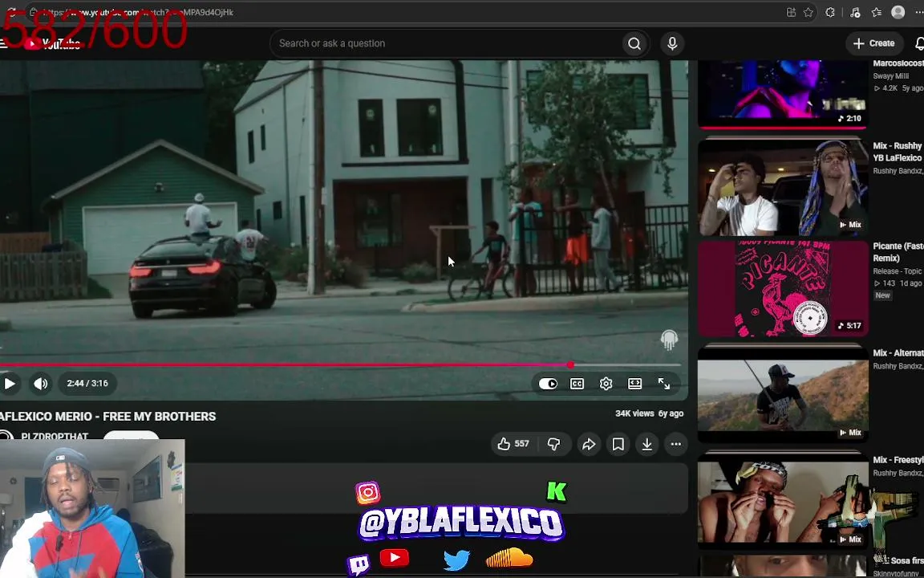Screen dimensions: 924x578
Task: Open the Create button menu
Action: [x=874, y=43]
